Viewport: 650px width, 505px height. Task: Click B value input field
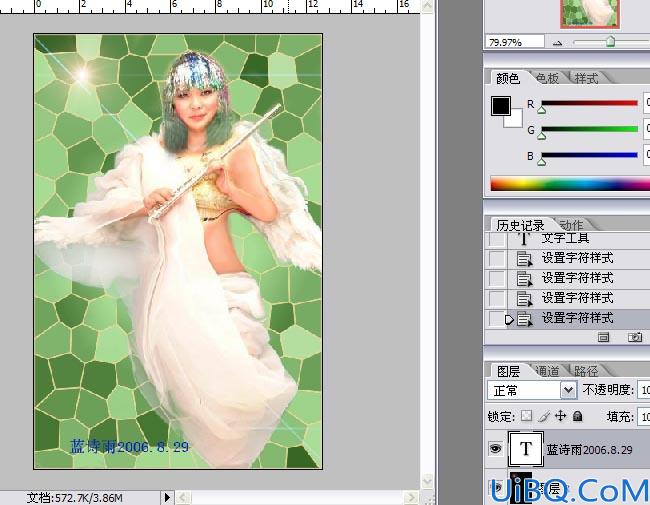pyautogui.click(x=647, y=155)
